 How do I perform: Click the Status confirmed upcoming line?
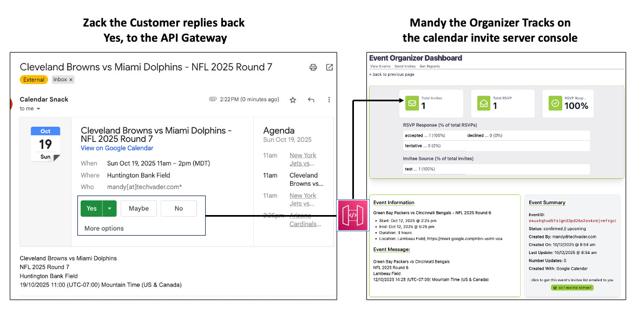point(557,229)
